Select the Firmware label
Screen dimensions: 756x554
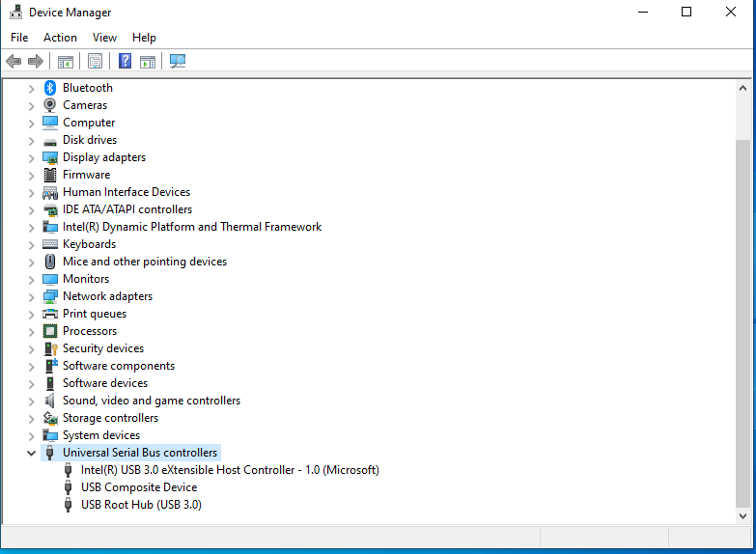point(86,175)
